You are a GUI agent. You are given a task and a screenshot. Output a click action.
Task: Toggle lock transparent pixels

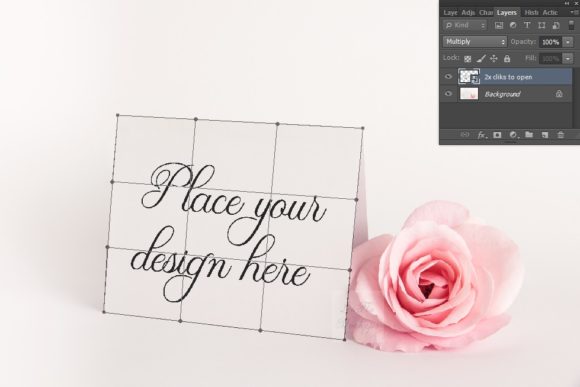468,58
